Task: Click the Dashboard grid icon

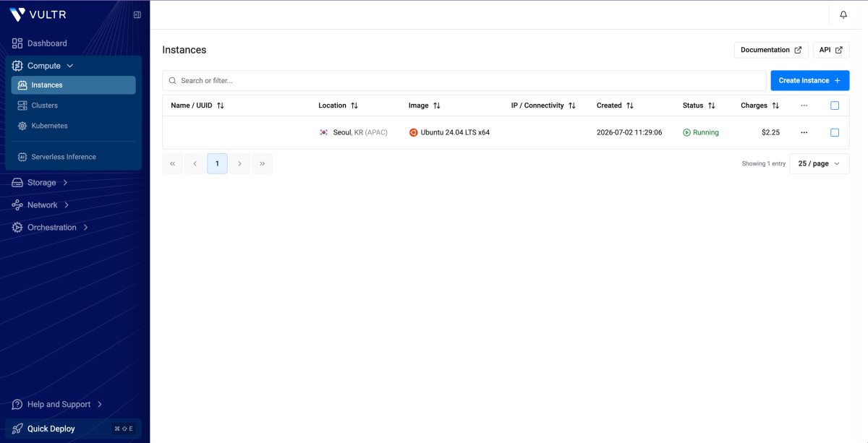Action: point(17,43)
